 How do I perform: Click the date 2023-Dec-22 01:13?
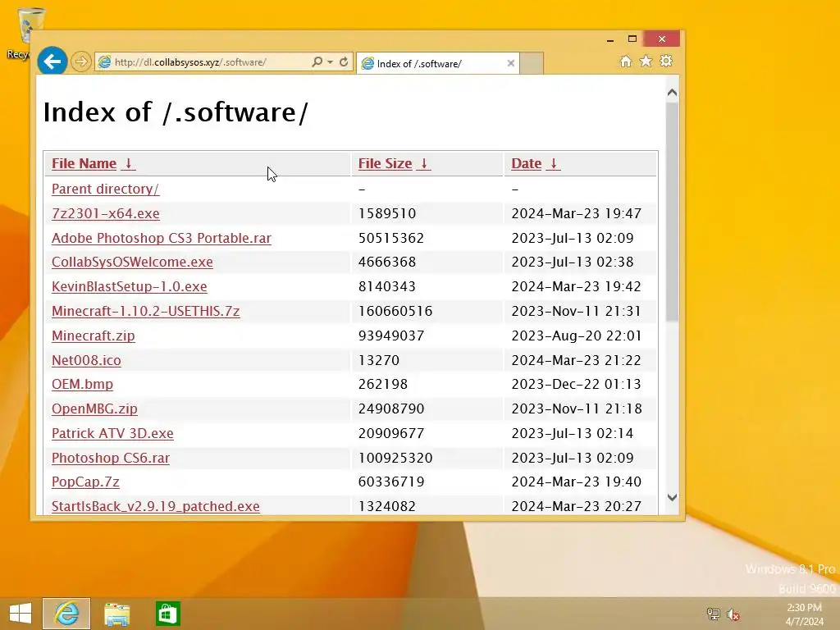click(x=577, y=384)
